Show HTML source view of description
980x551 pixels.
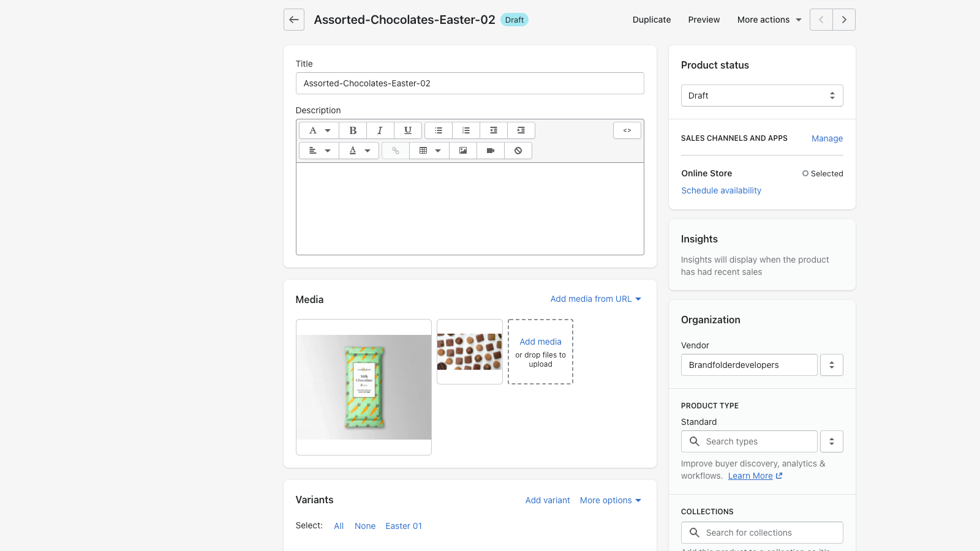(x=627, y=130)
